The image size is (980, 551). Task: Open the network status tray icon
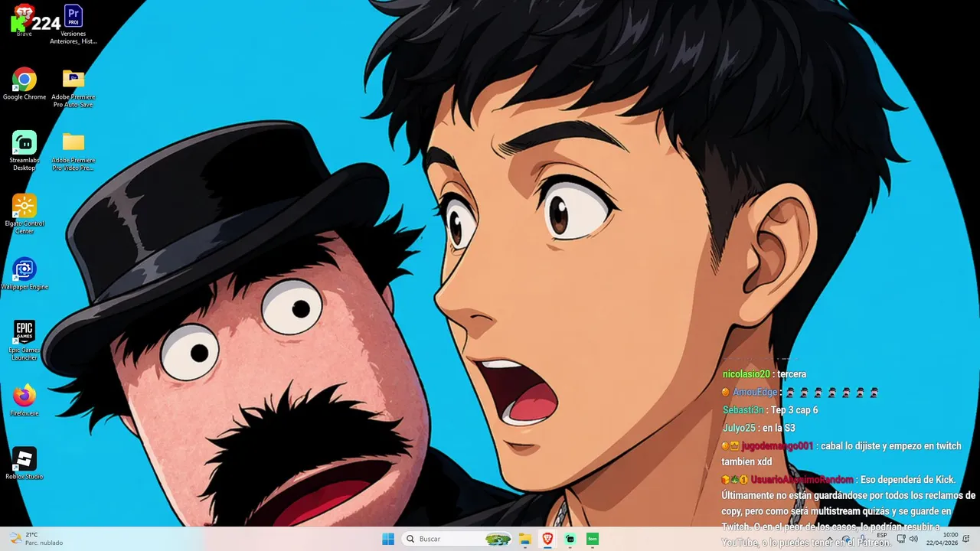pyautogui.click(x=901, y=539)
